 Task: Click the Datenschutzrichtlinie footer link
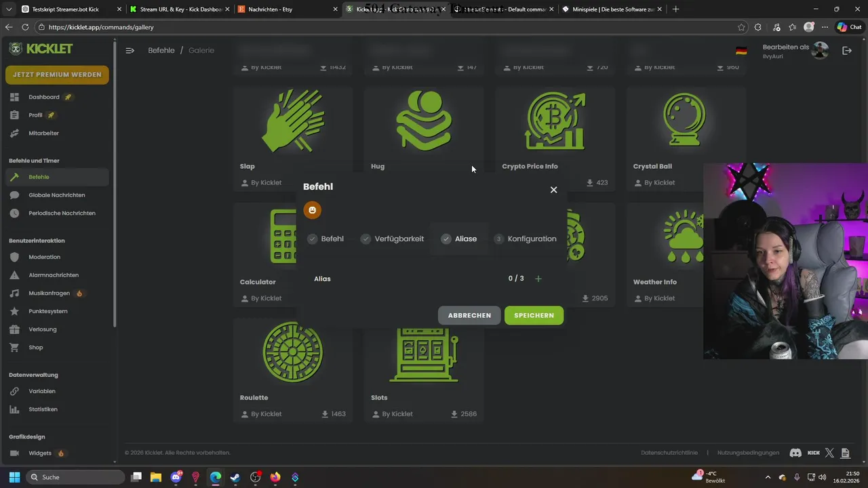[669, 453]
